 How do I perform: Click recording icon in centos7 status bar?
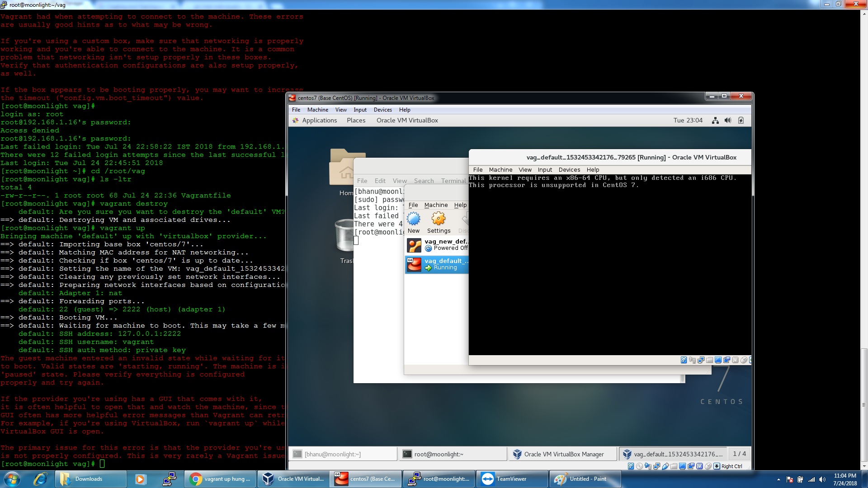click(x=691, y=466)
